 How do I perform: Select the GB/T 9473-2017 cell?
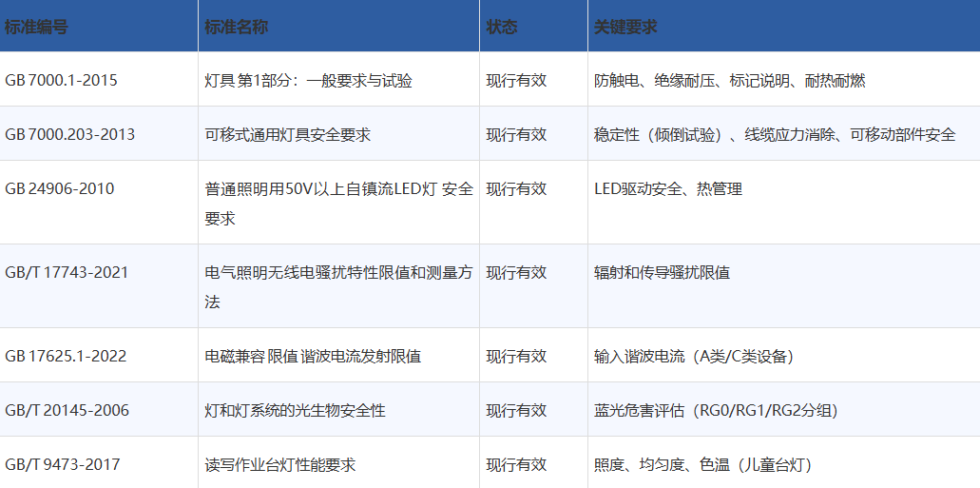coord(99,463)
